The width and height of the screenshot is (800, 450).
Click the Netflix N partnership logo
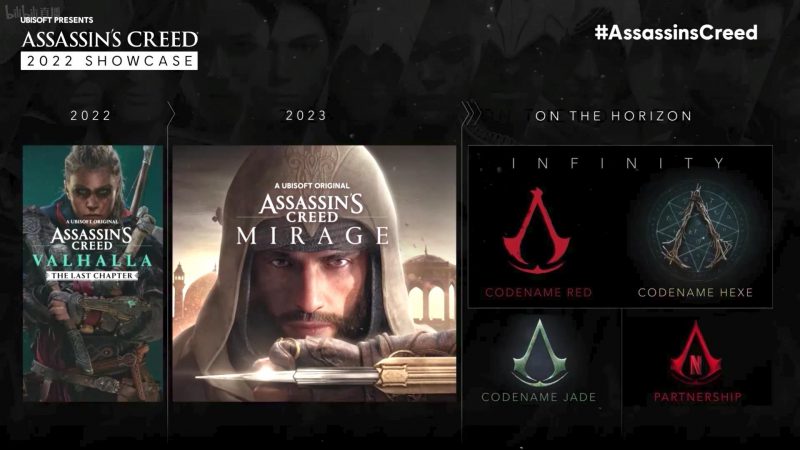(696, 353)
